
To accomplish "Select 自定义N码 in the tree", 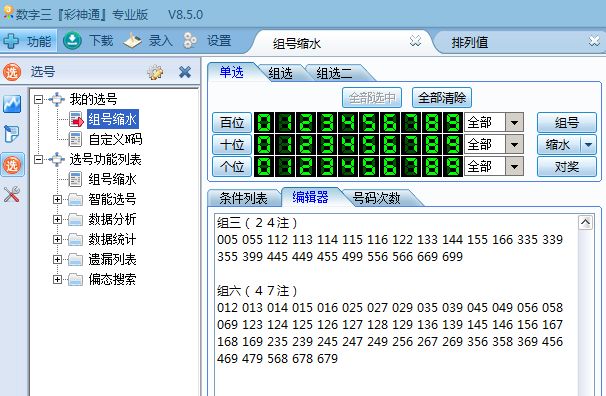I will [x=115, y=139].
